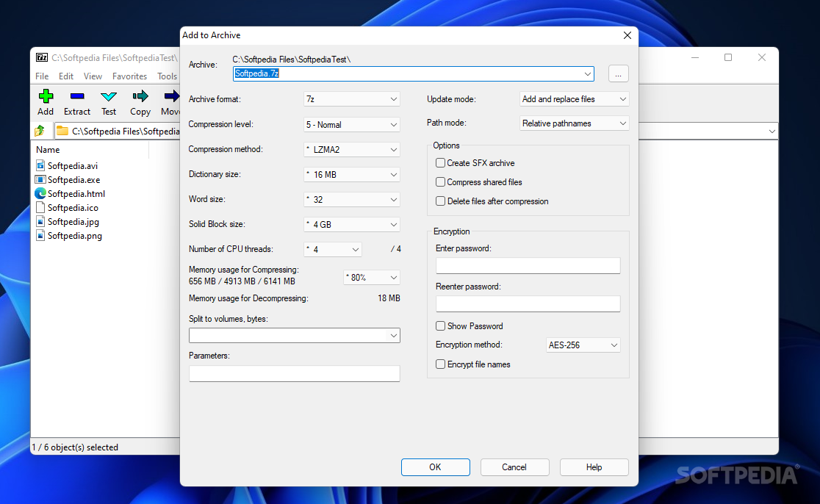Screen dimensions: 820x504
Task: Click the '1 / 6 object(s) selected' status text
Action: (x=75, y=447)
